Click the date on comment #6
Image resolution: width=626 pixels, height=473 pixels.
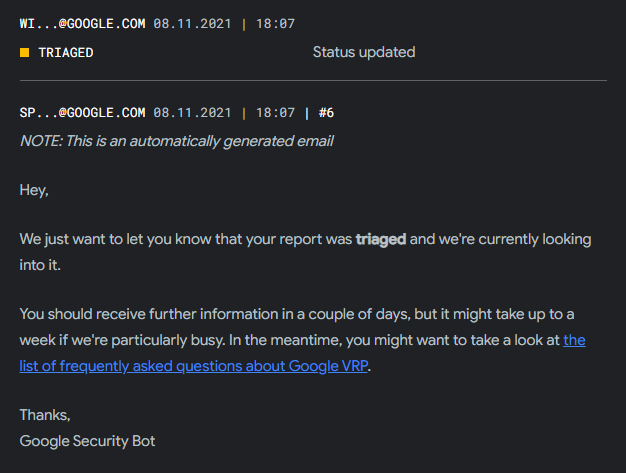192,112
